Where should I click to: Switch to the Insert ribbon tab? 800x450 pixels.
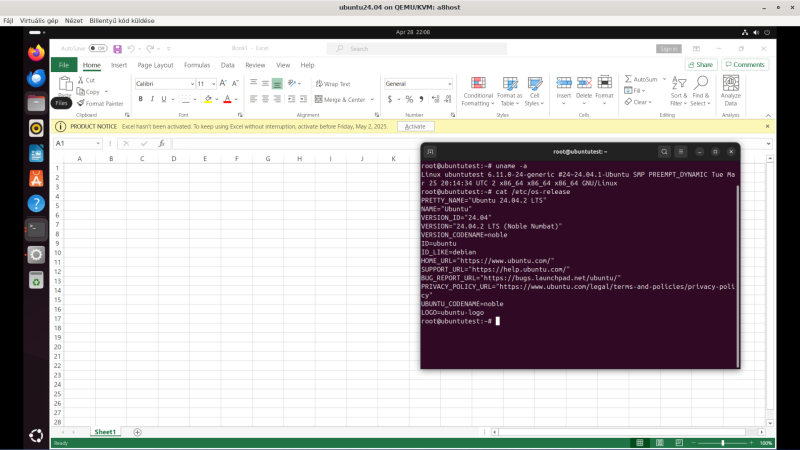[119, 65]
